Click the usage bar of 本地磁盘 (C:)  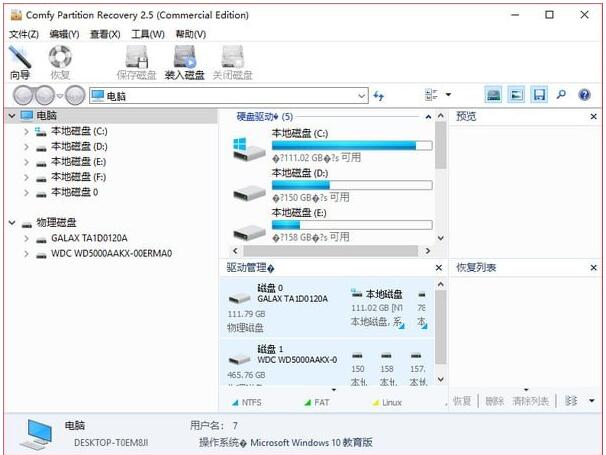pyautogui.click(x=352, y=146)
